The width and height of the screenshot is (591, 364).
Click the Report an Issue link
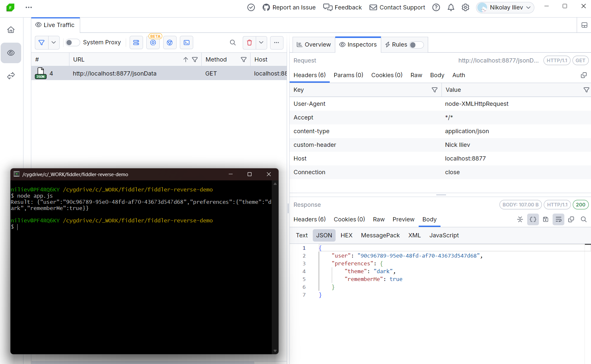[x=289, y=7]
